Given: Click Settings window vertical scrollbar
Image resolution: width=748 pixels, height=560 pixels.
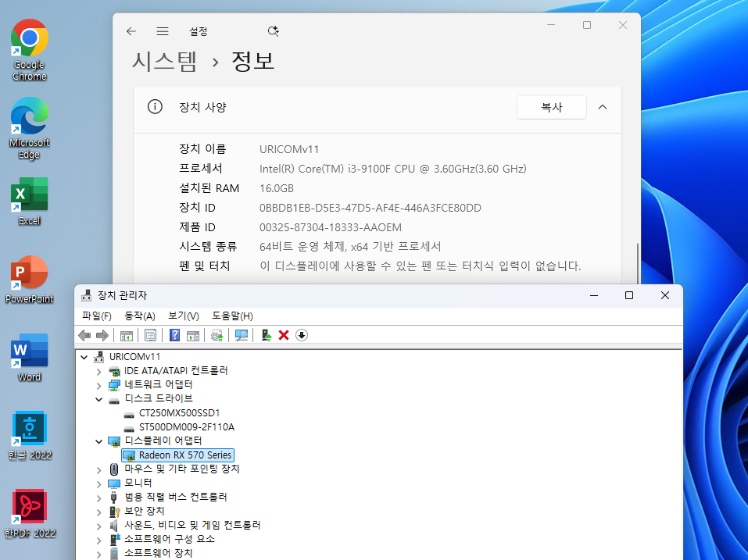Looking at the screenshot, I should [637, 262].
